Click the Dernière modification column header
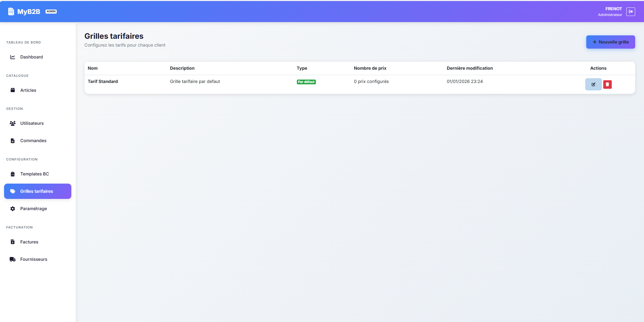Image resolution: width=644 pixels, height=322 pixels. point(469,68)
